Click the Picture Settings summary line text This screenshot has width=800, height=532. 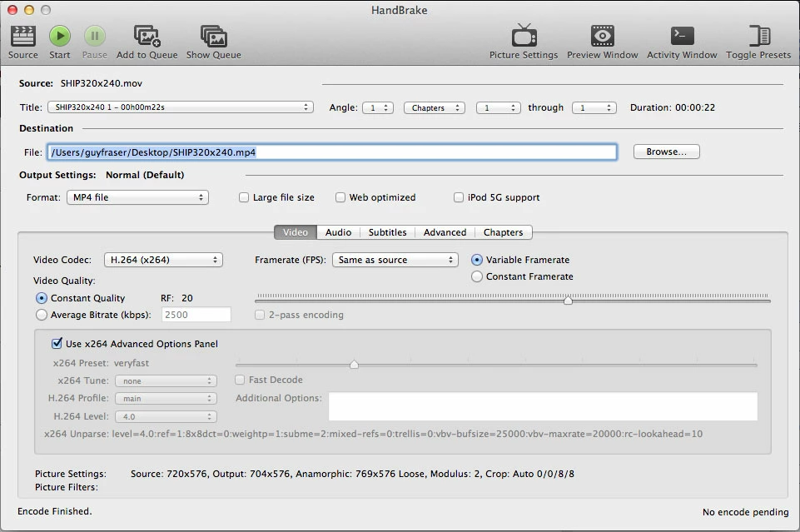pos(352,474)
